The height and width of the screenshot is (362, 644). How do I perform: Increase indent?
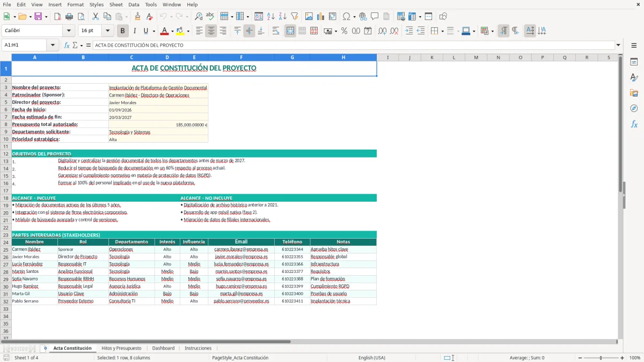(409, 31)
